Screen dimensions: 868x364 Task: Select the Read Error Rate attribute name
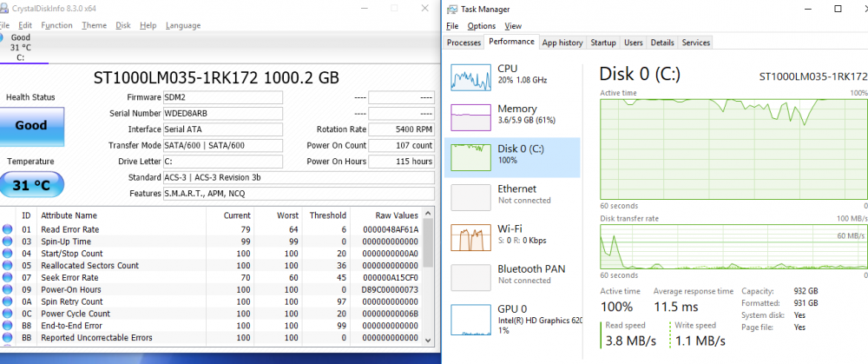70,229
